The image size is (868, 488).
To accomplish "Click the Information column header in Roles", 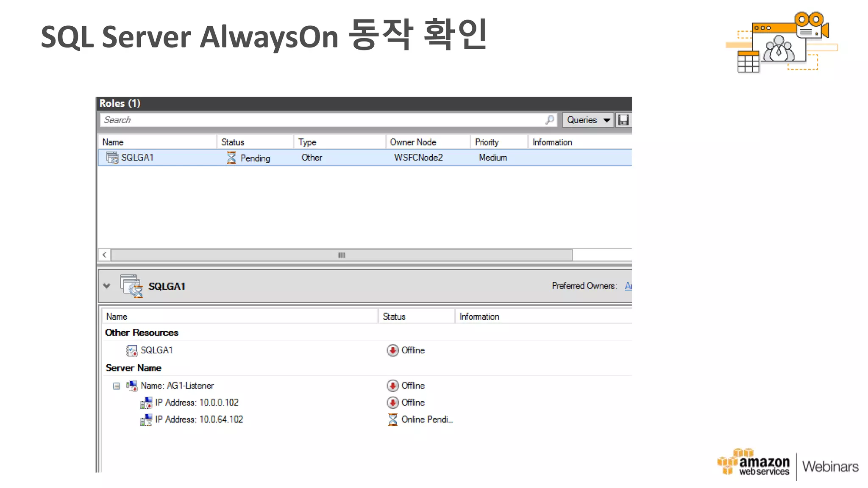I will 580,142.
